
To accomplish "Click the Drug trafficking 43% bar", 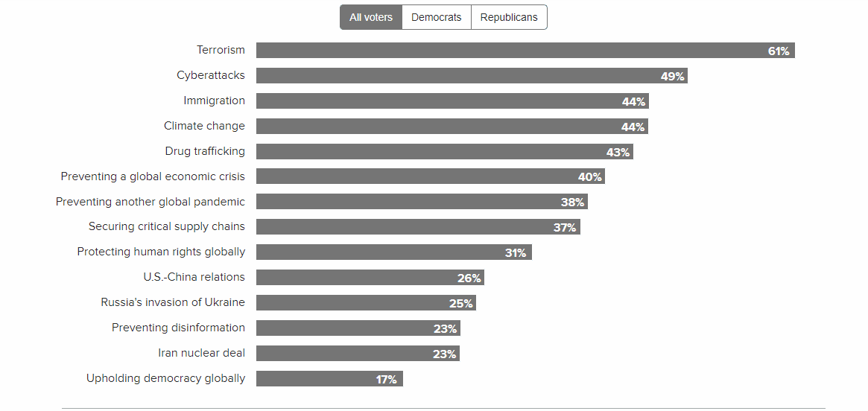I will tap(445, 152).
